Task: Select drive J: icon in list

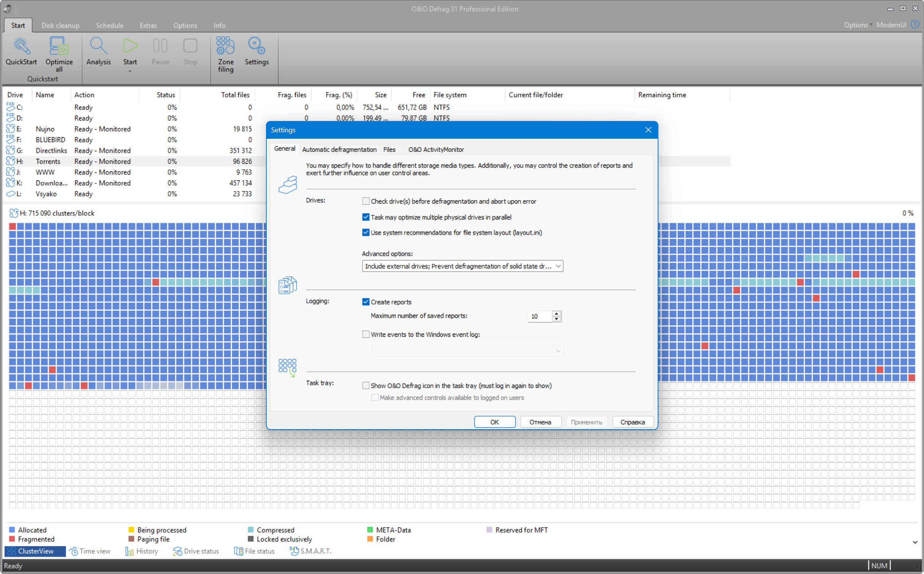Action: pos(10,172)
